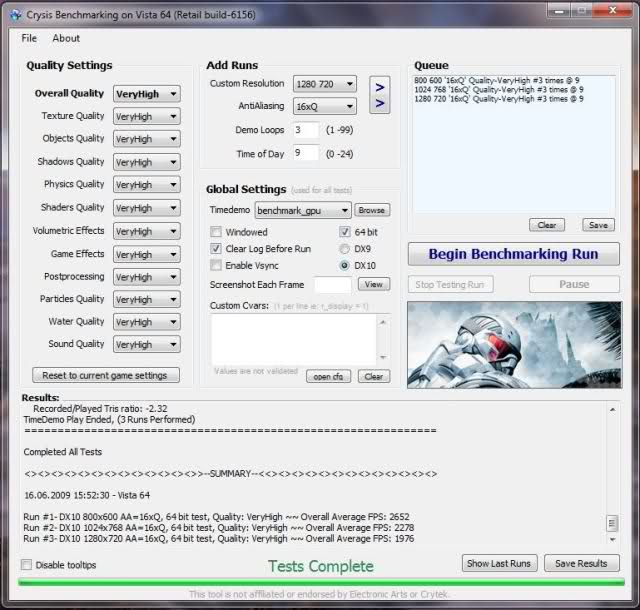This screenshot has height=610, width=640.
Task: Click the Results scrollbar down arrow
Action: coord(612,539)
